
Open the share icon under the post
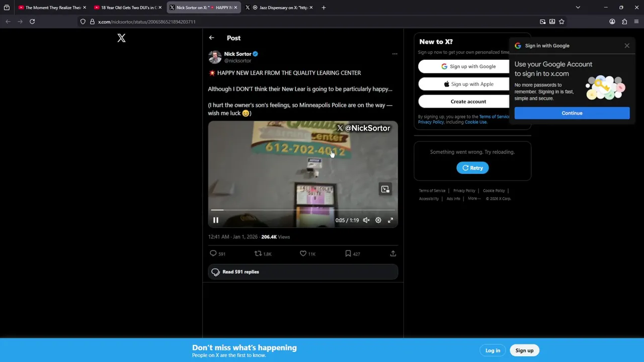(393, 254)
